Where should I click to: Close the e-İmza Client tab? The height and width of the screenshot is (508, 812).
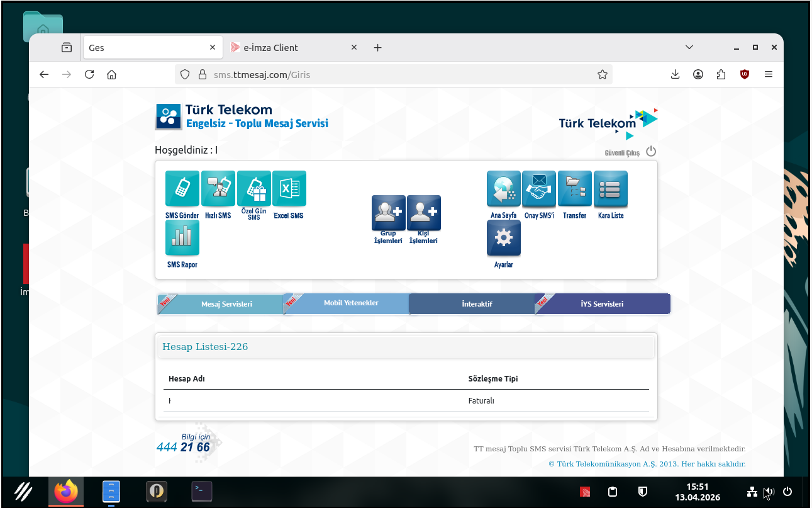[x=354, y=47]
